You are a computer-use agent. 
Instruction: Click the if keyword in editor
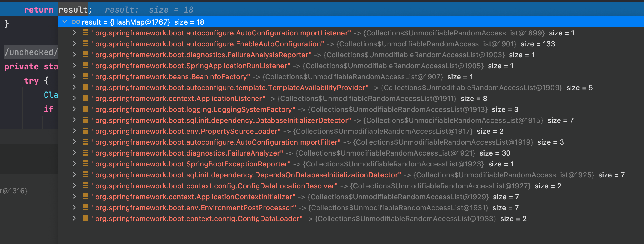coord(49,109)
